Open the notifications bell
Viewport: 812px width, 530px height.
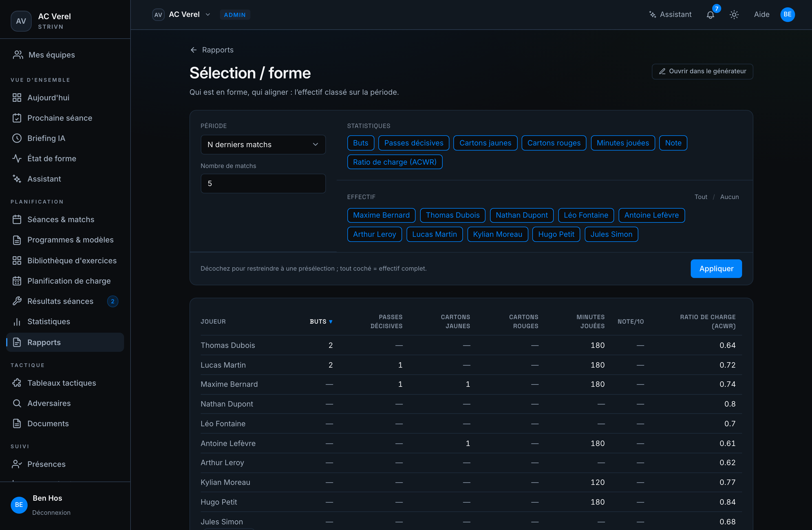click(710, 15)
